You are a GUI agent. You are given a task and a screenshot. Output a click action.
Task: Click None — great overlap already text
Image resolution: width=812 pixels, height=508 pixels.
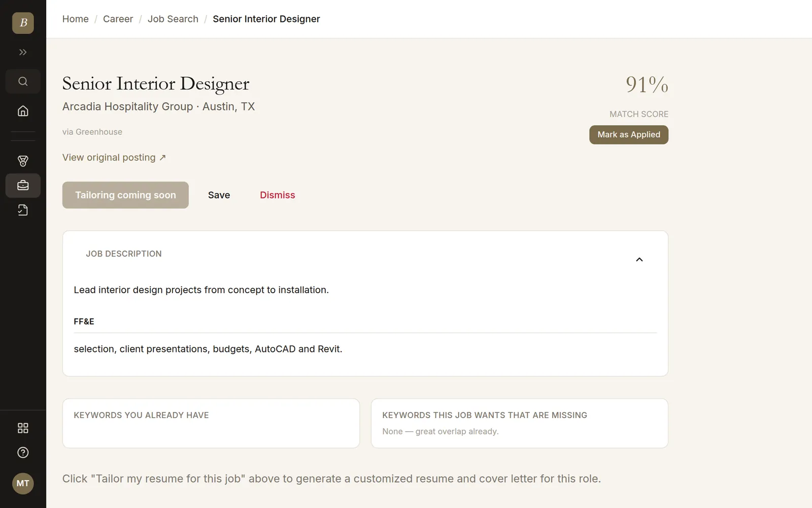coord(441,431)
